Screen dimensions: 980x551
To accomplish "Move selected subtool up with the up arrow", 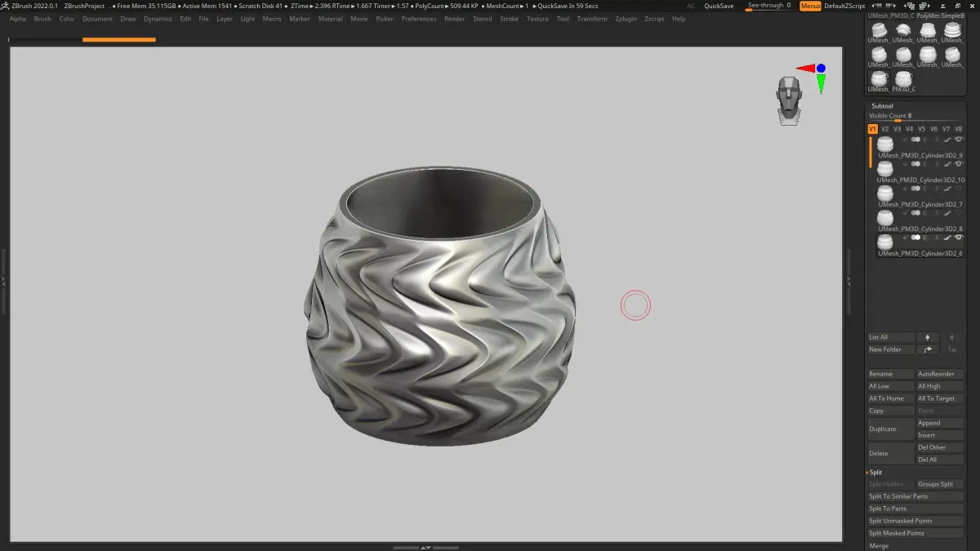I will [x=927, y=337].
